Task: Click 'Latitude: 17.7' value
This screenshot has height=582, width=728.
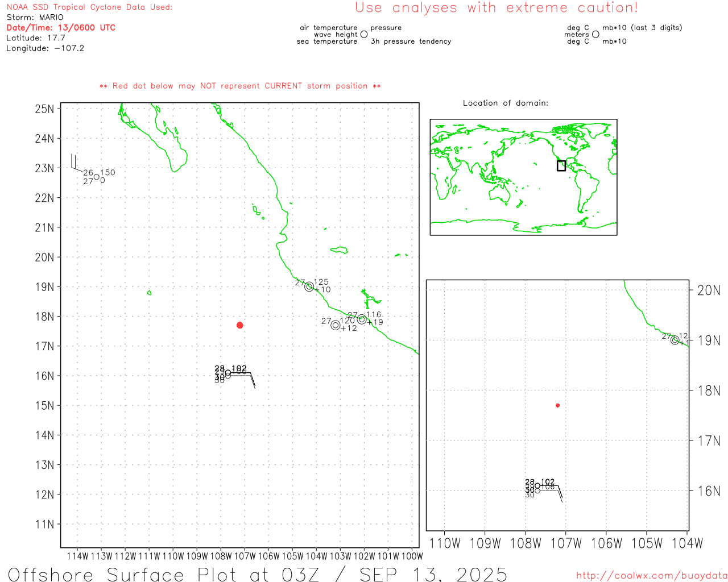Action: tap(36, 38)
